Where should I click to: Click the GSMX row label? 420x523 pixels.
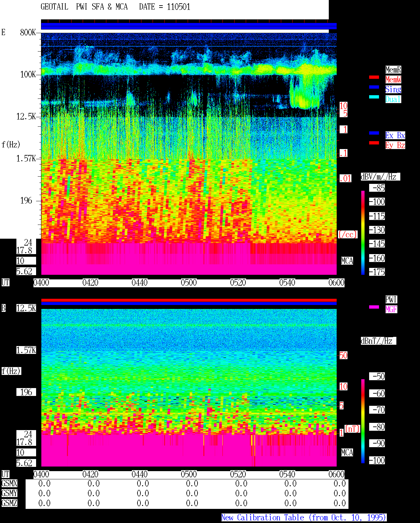[9, 483]
